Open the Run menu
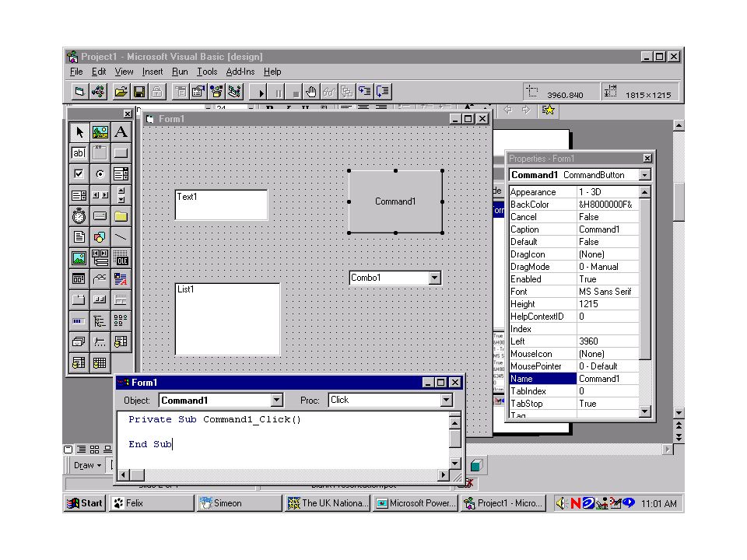Image resolution: width=747 pixels, height=560 pixels. (180, 72)
